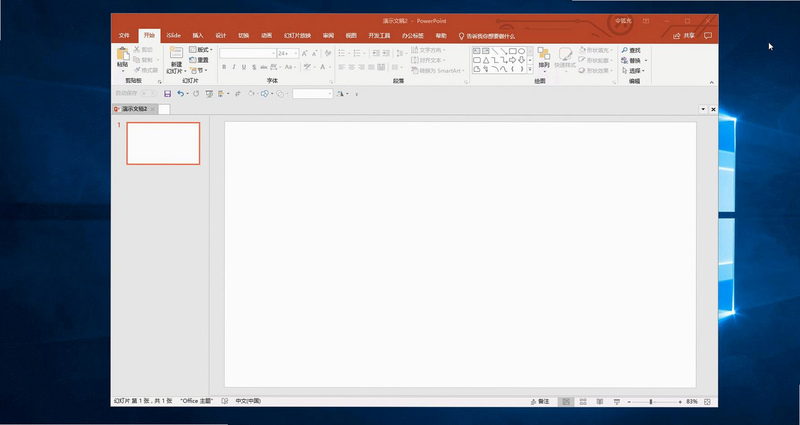Open the document tab list dropdown arrow
This screenshot has height=425, width=800.
click(x=703, y=109)
